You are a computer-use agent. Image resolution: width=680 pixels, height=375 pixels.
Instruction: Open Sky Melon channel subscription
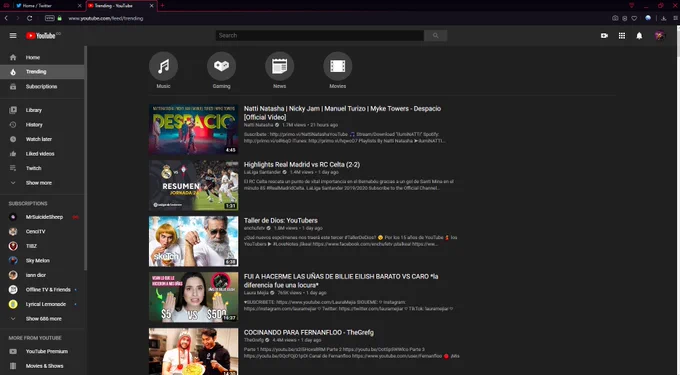click(42, 261)
